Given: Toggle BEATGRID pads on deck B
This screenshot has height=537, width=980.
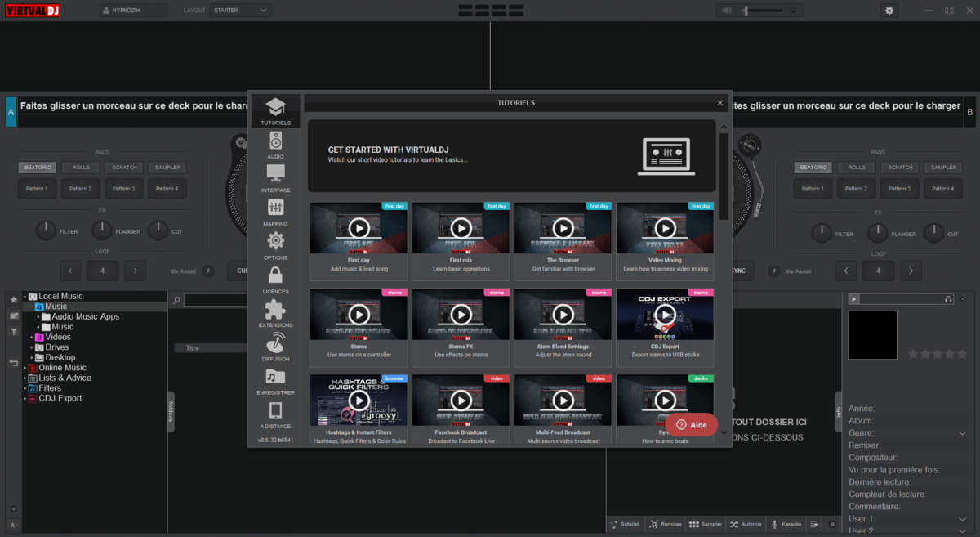Looking at the screenshot, I should [x=813, y=168].
